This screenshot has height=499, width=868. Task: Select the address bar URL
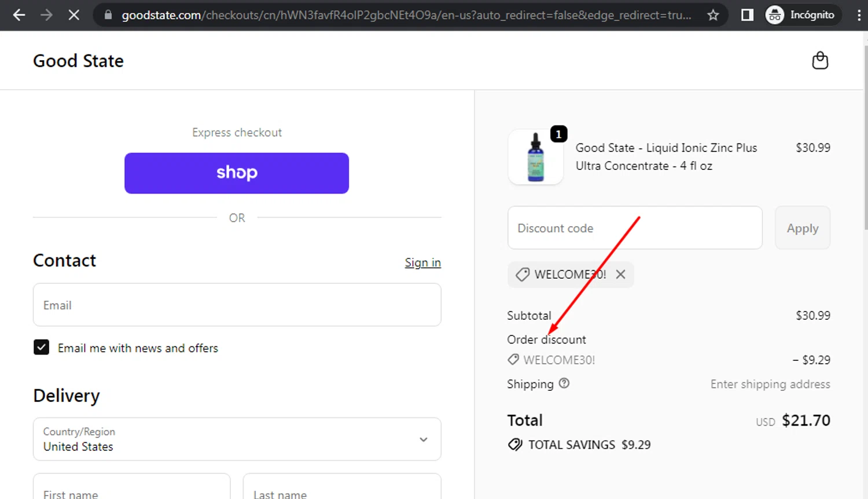(406, 15)
